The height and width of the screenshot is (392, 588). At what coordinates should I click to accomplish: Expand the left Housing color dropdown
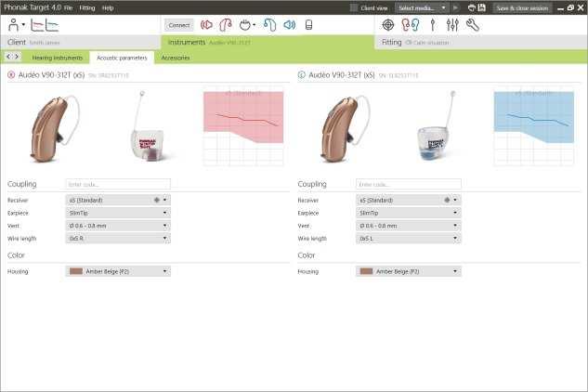pyautogui.click(x=409, y=271)
